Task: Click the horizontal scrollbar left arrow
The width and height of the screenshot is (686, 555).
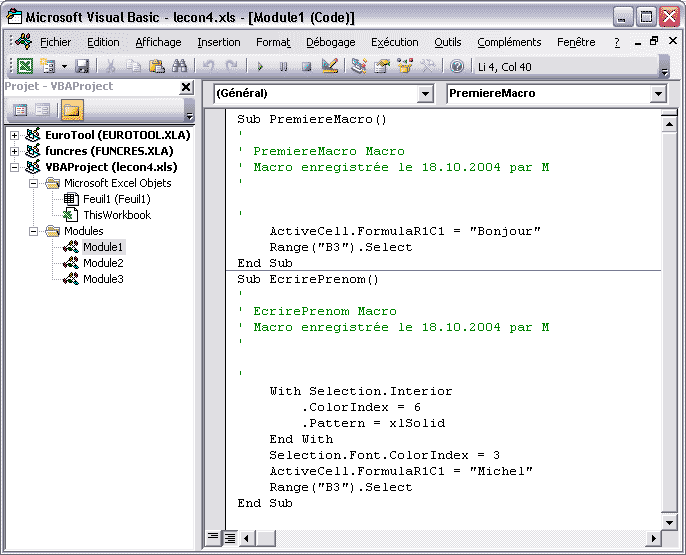Action: coord(246,538)
